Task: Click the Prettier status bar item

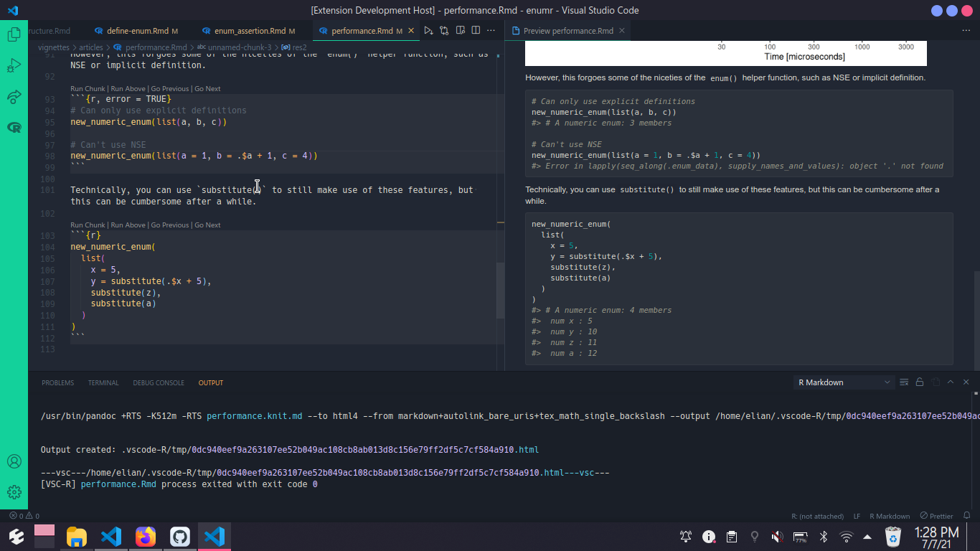Action: [937, 516]
